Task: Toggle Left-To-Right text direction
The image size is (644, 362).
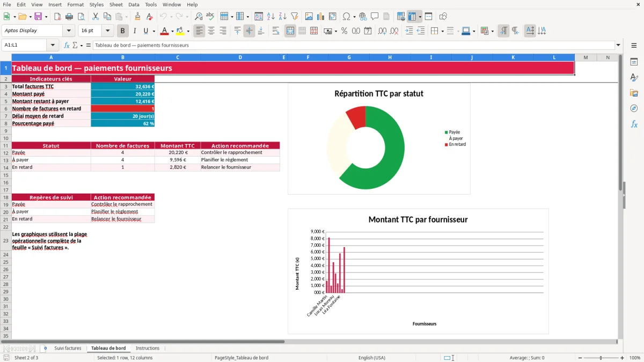Action: 503,31
